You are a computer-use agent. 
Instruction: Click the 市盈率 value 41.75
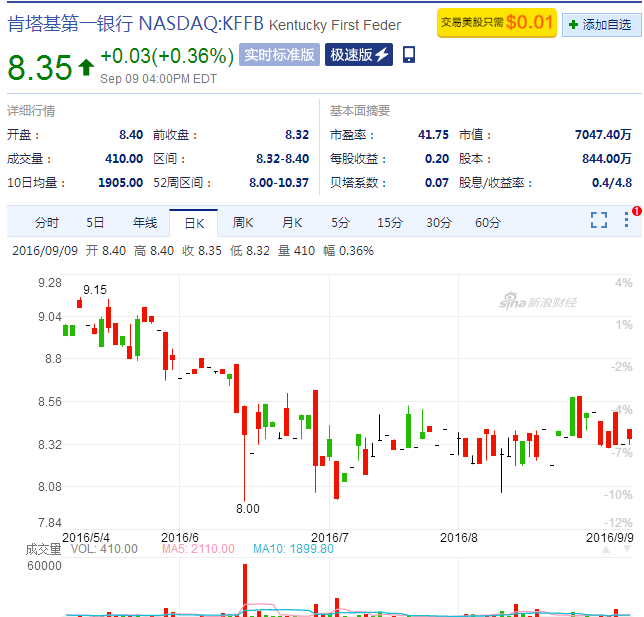pyautogui.click(x=433, y=135)
